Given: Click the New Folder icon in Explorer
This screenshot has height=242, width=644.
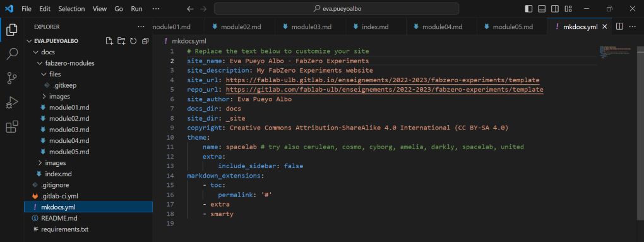Looking at the screenshot, I should tap(121, 40).
